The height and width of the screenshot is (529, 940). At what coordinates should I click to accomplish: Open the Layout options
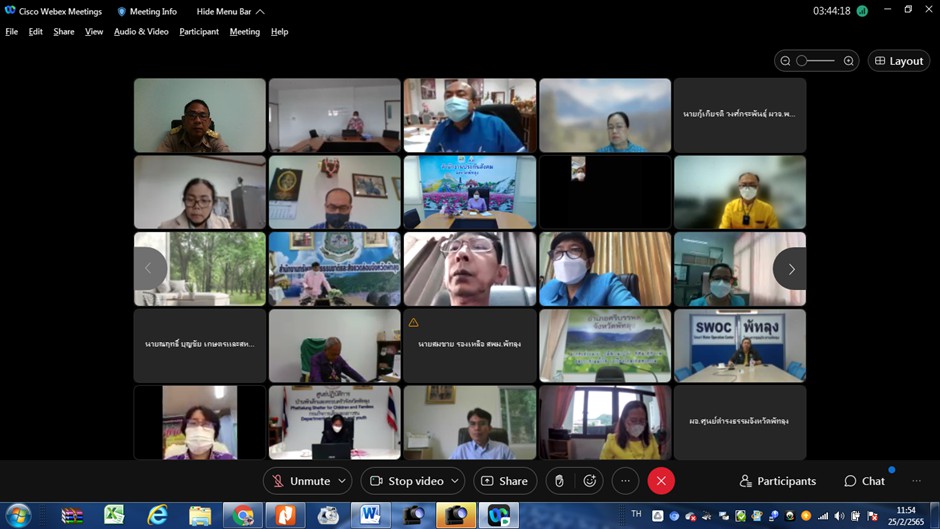point(898,61)
